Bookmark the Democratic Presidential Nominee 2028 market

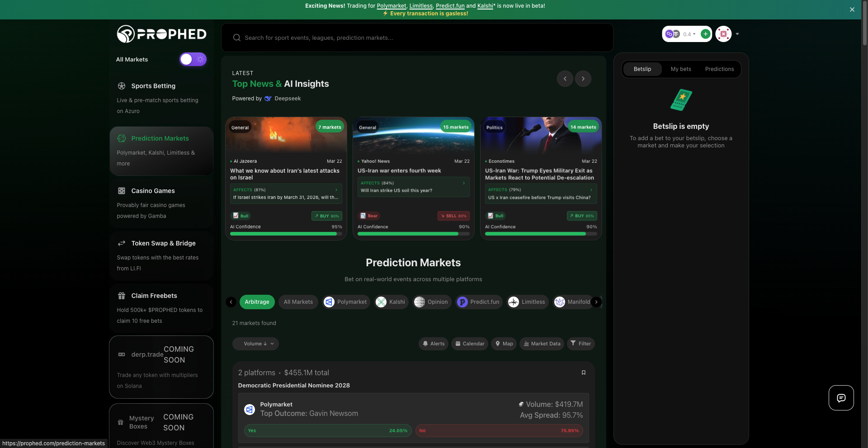click(x=583, y=373)
